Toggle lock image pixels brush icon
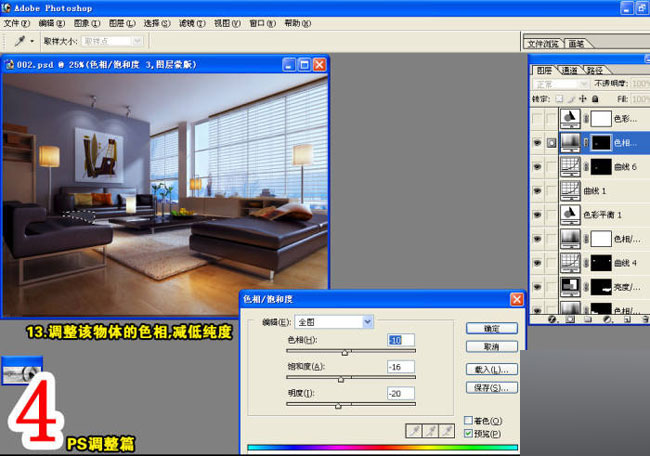 (571, 99)
